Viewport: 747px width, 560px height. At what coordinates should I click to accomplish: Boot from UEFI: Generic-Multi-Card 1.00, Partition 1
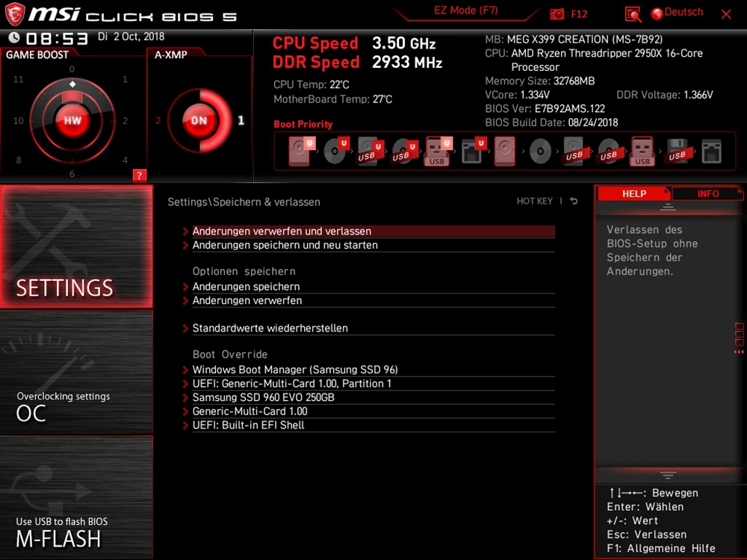click(373, 383)
